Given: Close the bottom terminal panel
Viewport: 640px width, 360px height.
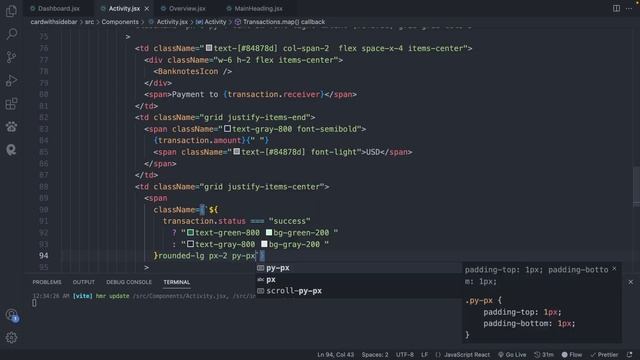Looking at the screenshot, I should 631,282.
